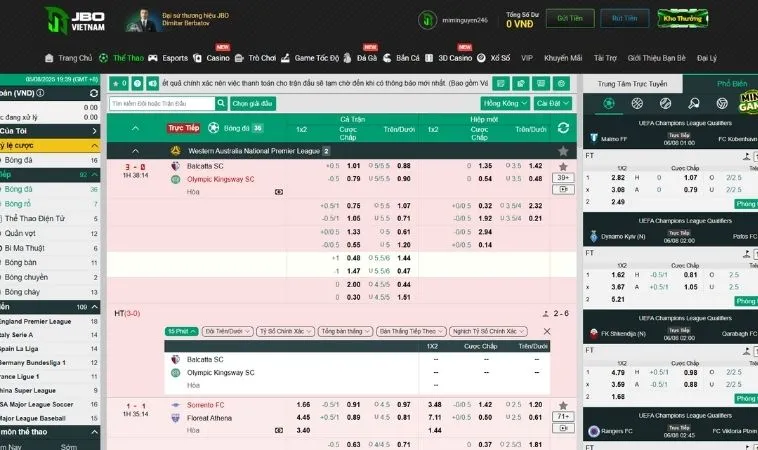
Task: Collapse the Western Australia league section
Action: point(135,151)
